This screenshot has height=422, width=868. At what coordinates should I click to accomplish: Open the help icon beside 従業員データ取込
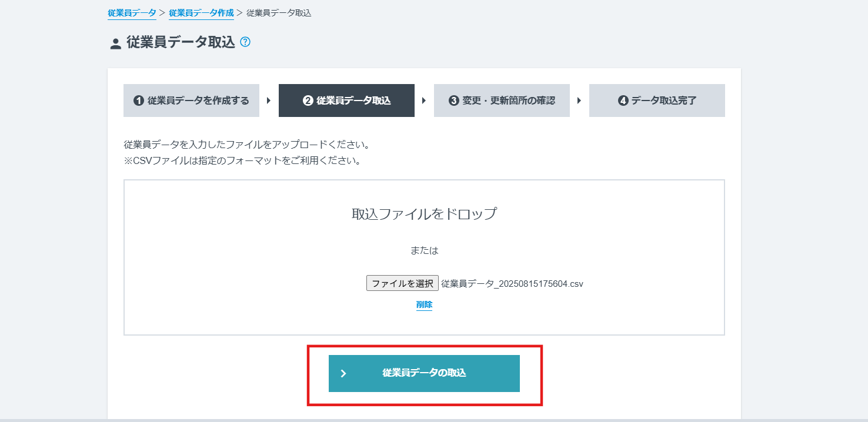tap(245, 42)
